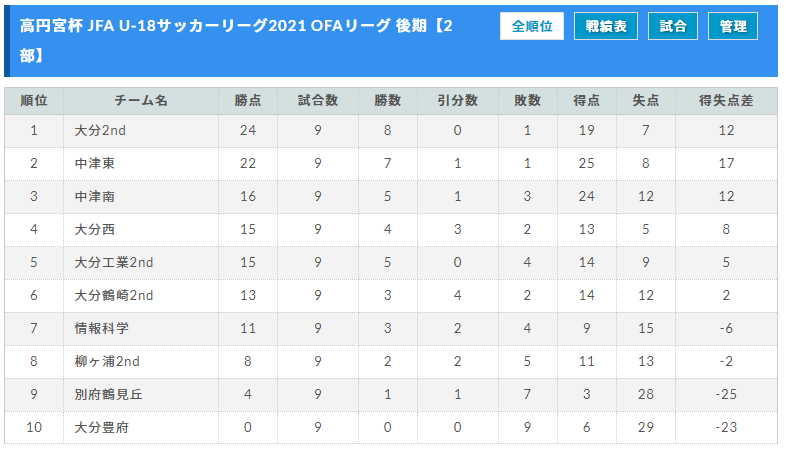The image size is (786, 452).
Task: Open the 試合 tab
Action: [x=672, y=26]
